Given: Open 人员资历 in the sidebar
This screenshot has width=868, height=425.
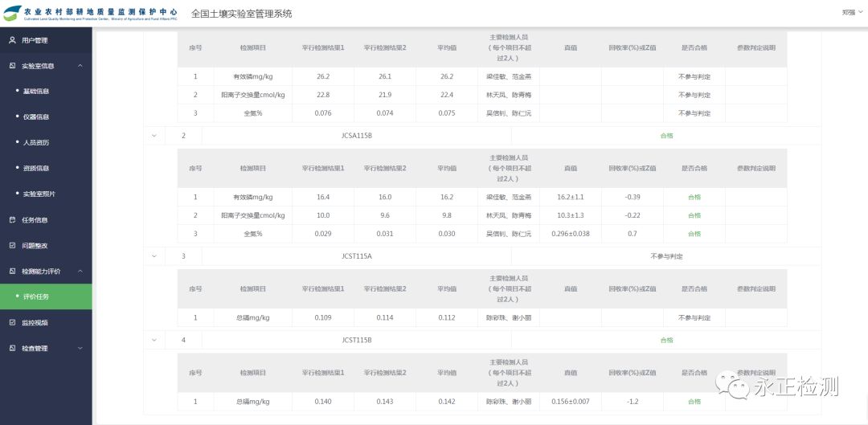Looking at the screenshot, I should pyautogui.click(x=36, y=142).
